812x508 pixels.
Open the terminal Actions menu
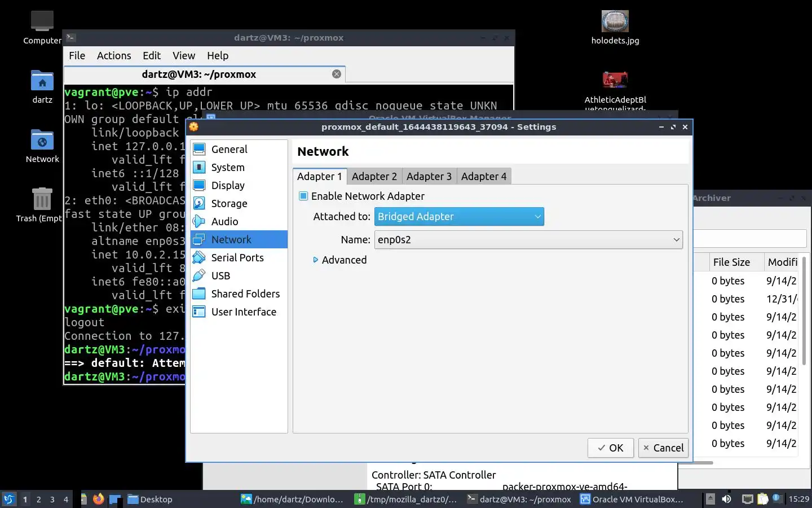click(114, 55)
